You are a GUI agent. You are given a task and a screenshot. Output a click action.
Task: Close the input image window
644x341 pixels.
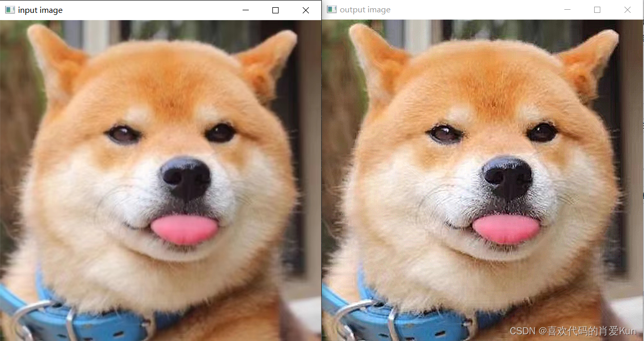(306, 10)
